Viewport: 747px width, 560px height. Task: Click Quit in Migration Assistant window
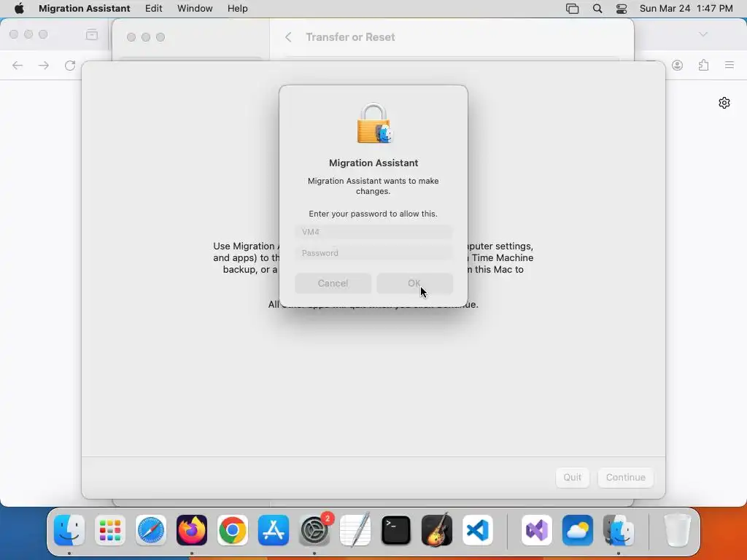(x=572, y=477)
